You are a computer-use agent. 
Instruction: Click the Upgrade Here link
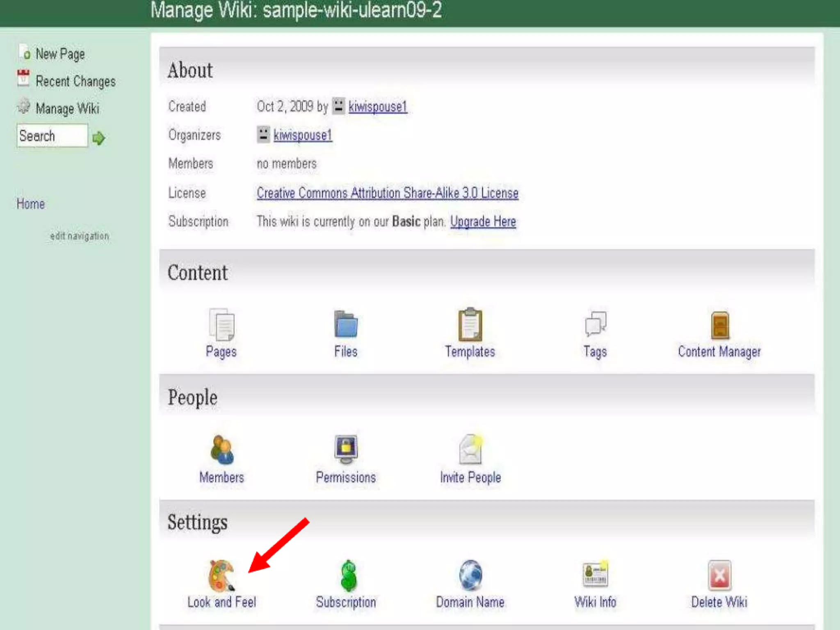483,221
